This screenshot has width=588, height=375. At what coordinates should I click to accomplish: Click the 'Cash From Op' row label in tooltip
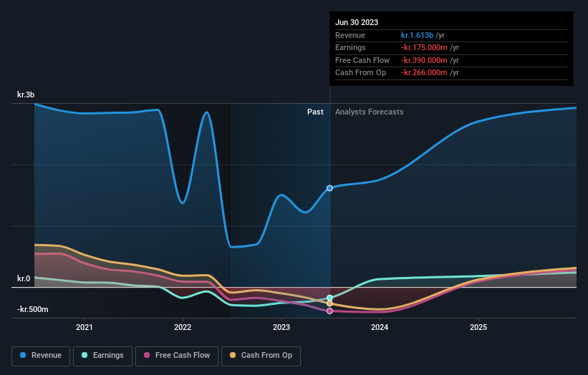[x=360, y=73]
